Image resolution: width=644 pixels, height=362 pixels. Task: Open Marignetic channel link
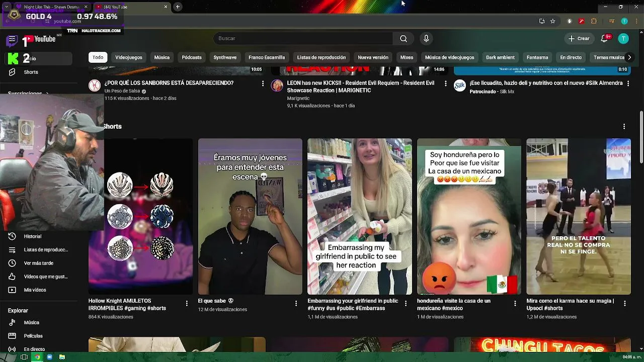pyautogui.click(x=298, y=99)
